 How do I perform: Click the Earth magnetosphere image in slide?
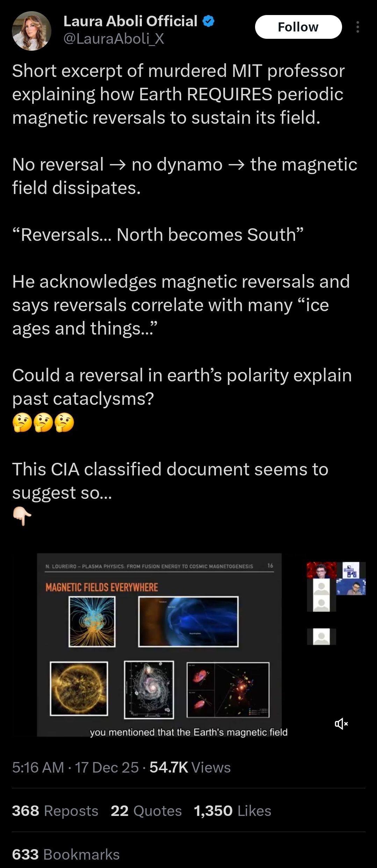(x=188, y=622)
